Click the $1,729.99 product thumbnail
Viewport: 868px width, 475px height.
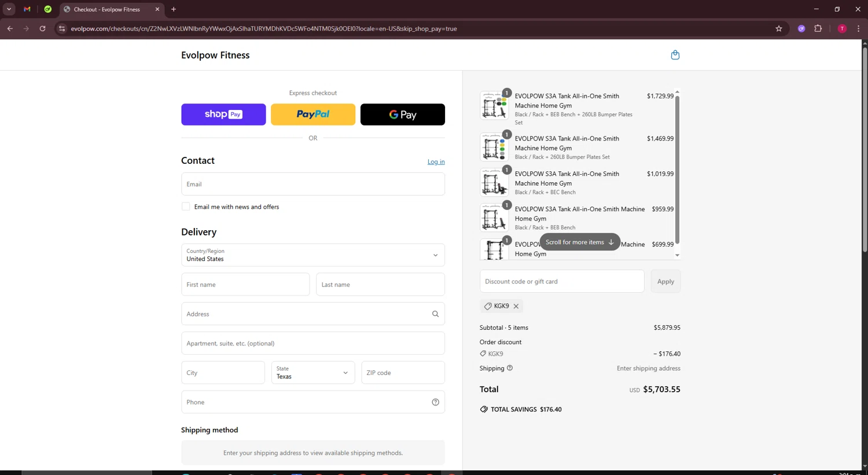point(494,106)
